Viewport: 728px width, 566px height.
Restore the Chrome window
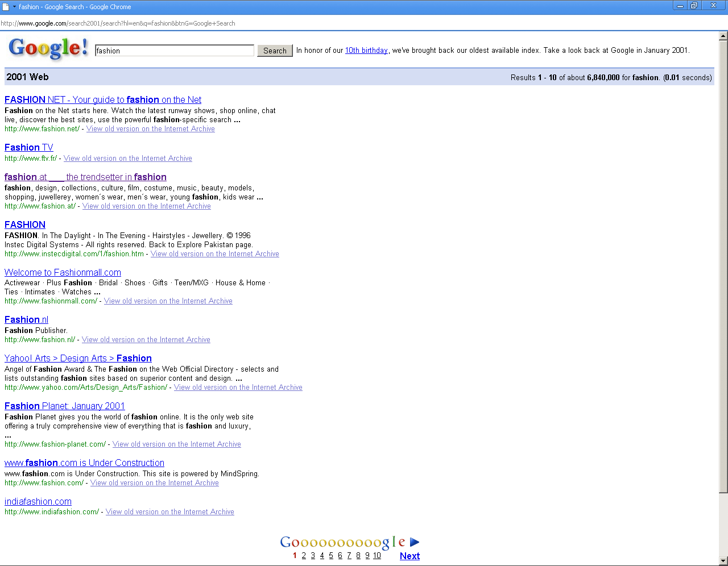694,6
